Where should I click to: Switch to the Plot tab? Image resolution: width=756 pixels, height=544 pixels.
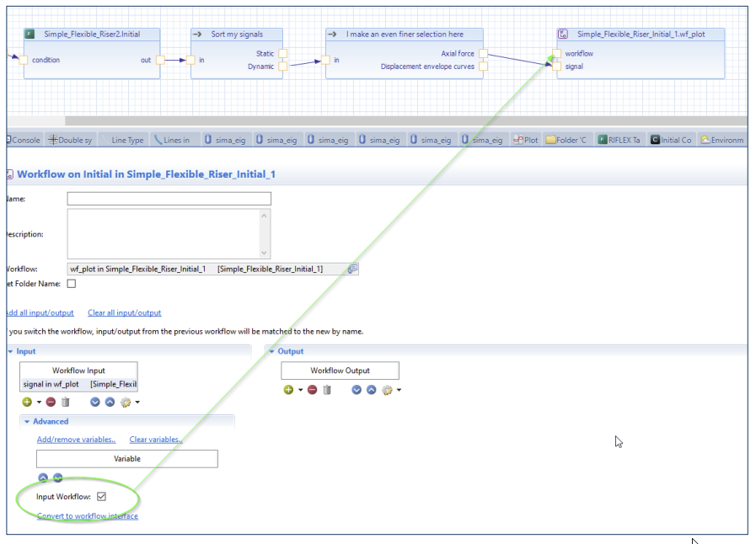pos(526,140)
